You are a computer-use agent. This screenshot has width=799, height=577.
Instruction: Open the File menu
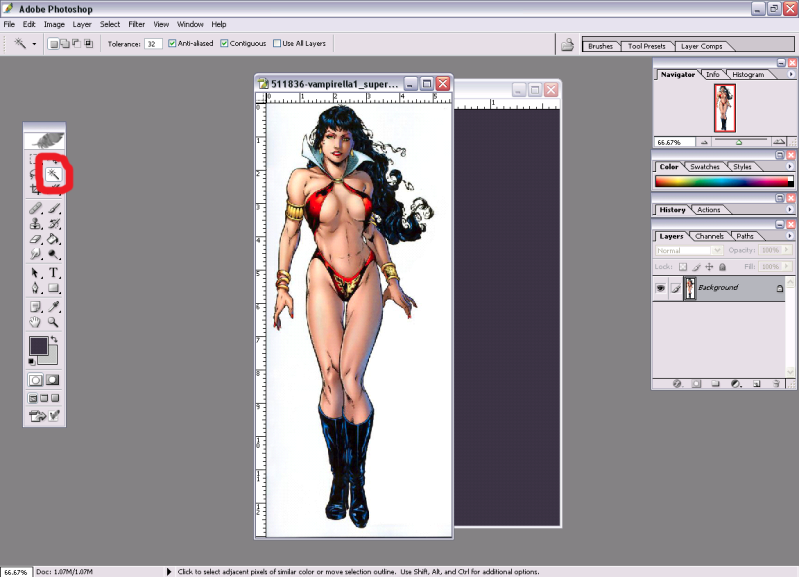pos(9,24)
